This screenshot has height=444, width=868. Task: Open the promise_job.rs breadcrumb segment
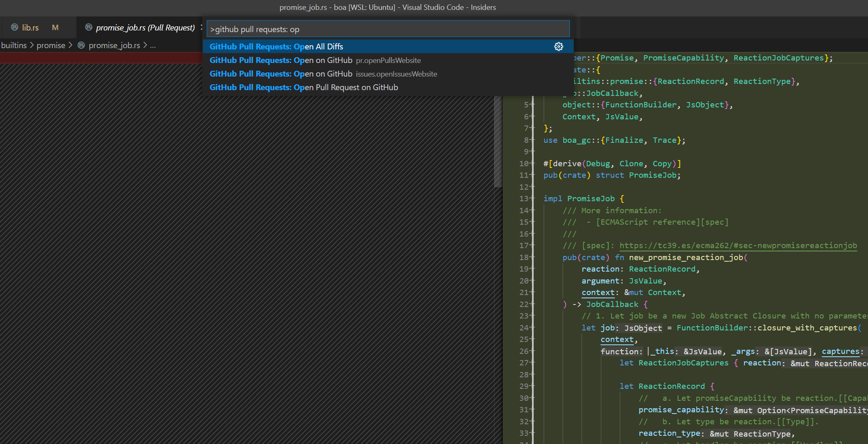pos(114,45)
